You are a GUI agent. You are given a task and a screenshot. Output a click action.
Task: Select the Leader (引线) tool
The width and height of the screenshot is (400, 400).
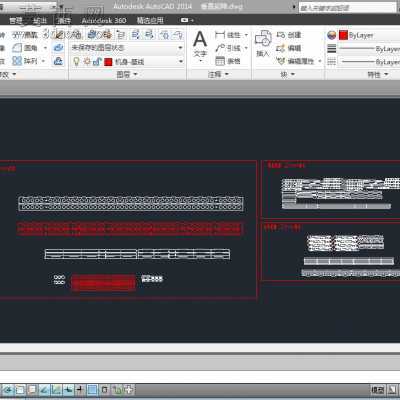coord(228,48)
